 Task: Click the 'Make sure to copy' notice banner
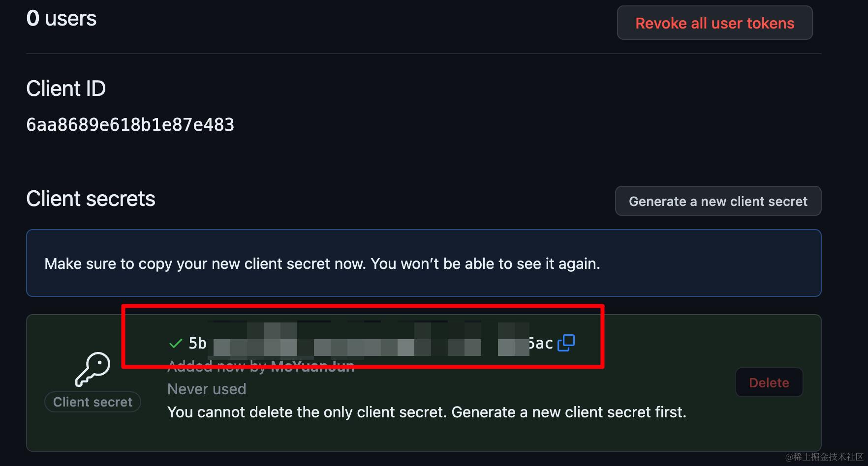[424, 263]
